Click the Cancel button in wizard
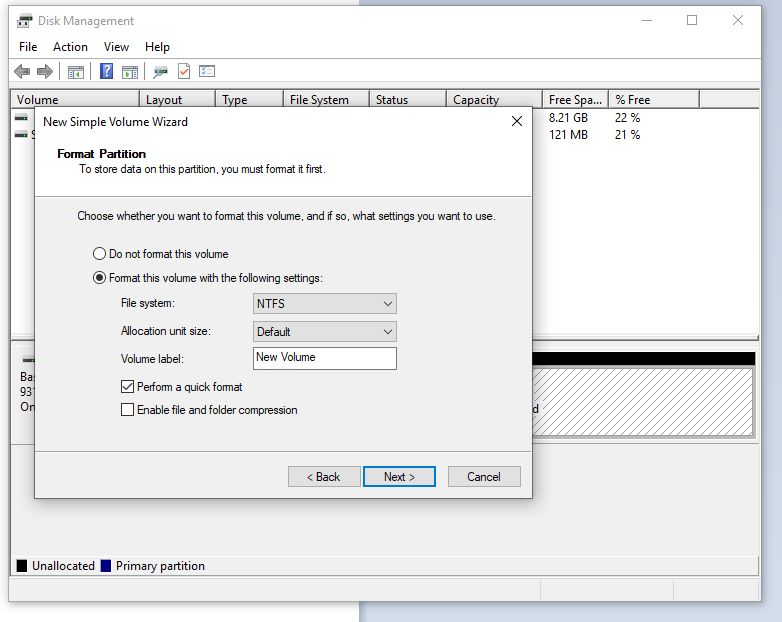 pyautogui.click(x=484, y=477)
